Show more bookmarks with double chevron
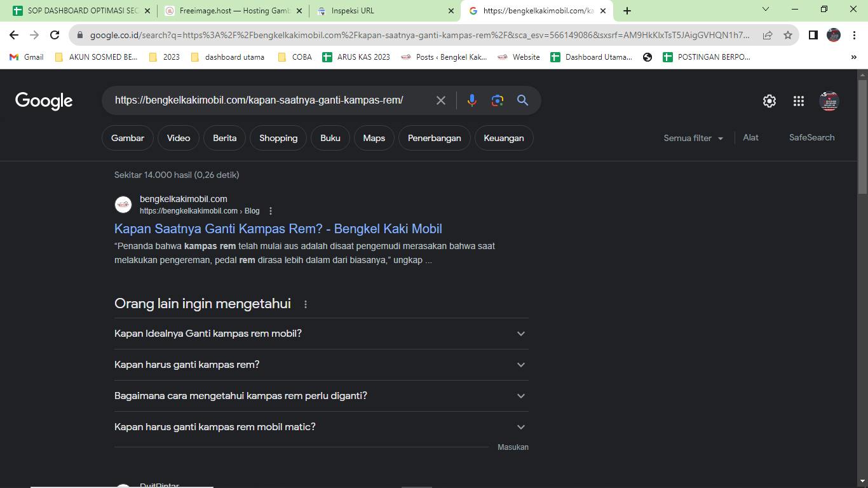This screenshot has height=488, width=868. [x=853, y=57]
